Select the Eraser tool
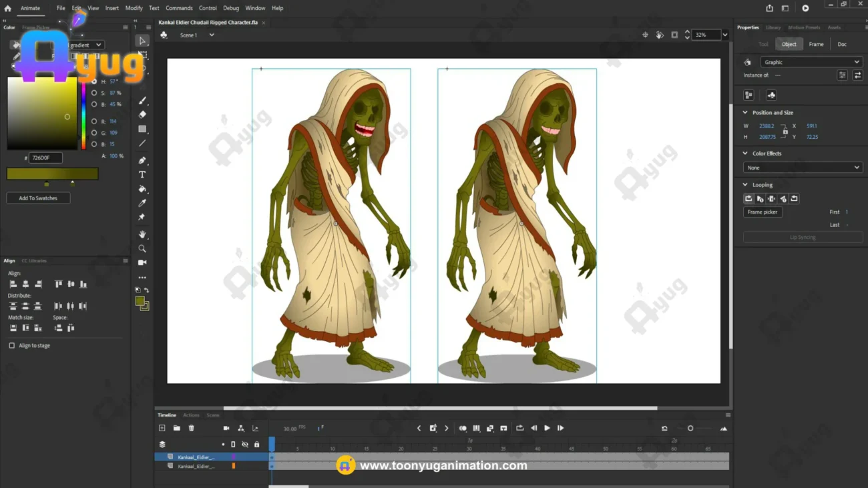 [x=142, y=115]
